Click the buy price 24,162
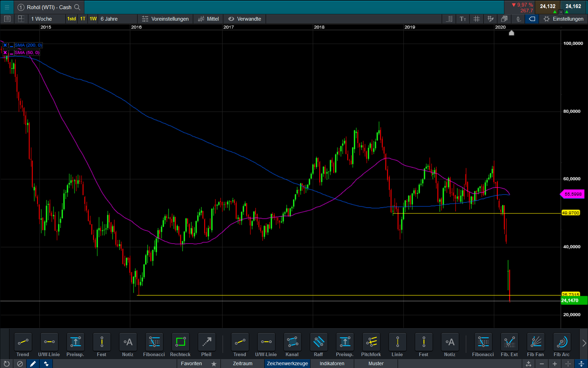 (573, 6)
